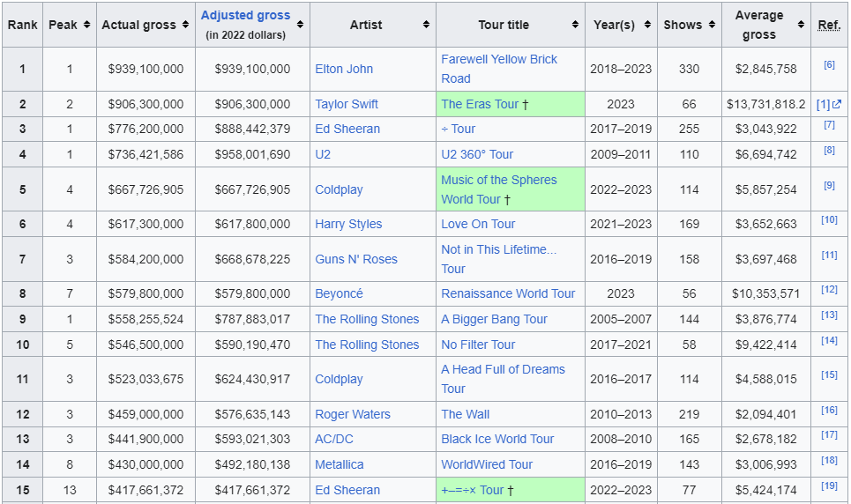Open Renaissance World Tour link

(x=508, y=293)
